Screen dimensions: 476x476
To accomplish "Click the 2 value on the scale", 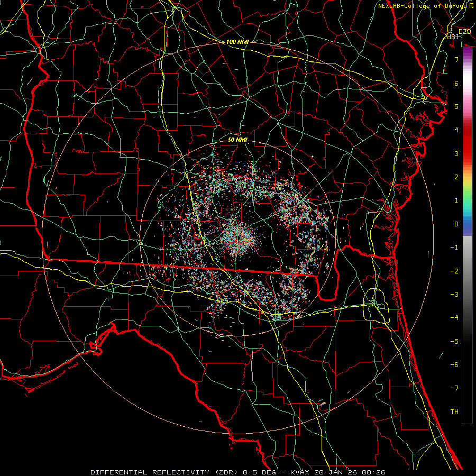I will point(456,177).
